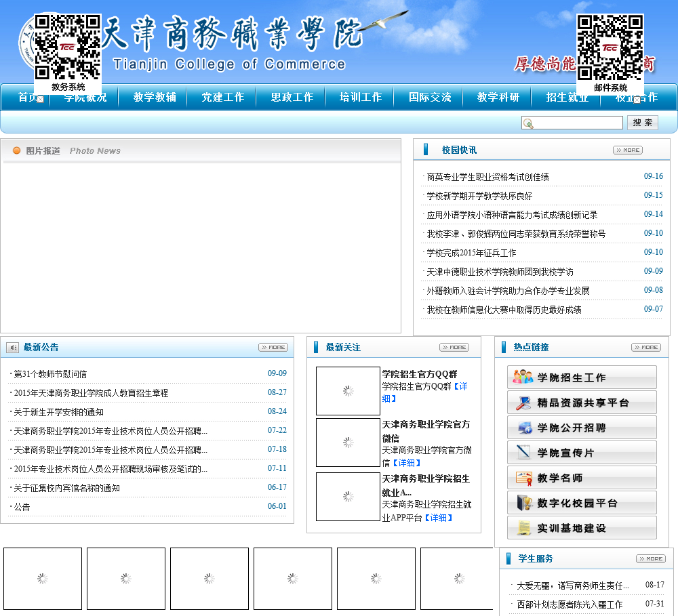Open the 公告 notice dated 06-01
Image resolution: width=678 pixels, height=616 pixels.
click(22, 507)
